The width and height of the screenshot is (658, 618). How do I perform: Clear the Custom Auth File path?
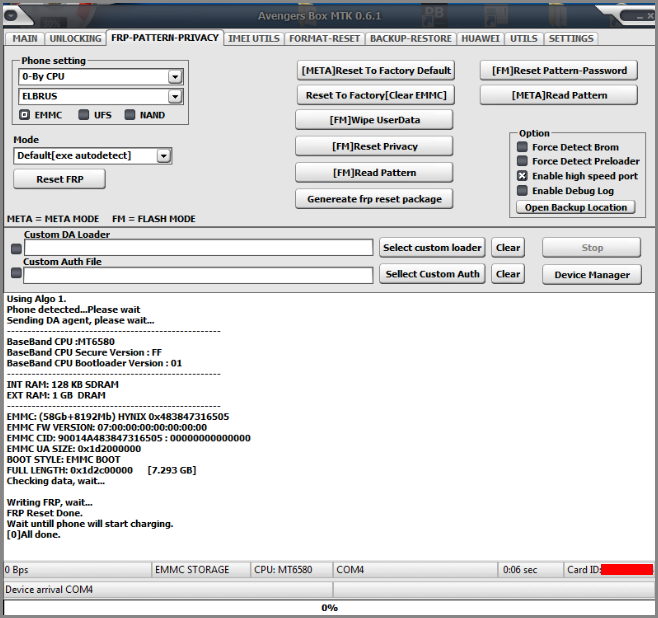coord(508,274)
